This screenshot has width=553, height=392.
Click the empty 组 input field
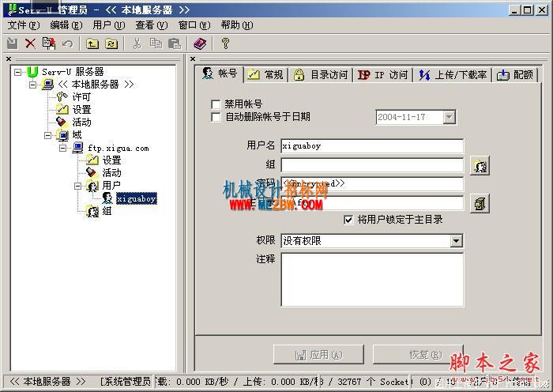pyautogui.click(x=372, y=165)
